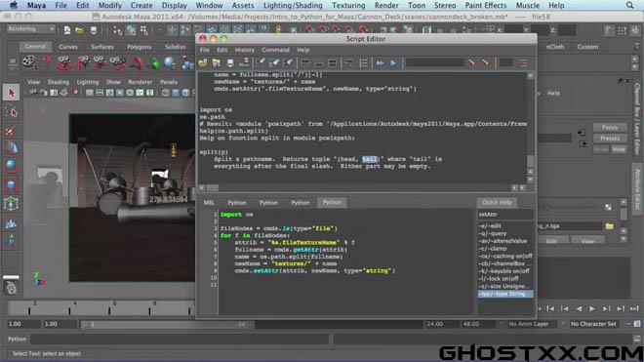Click the green arrow shelf icon

click(154, 62)
